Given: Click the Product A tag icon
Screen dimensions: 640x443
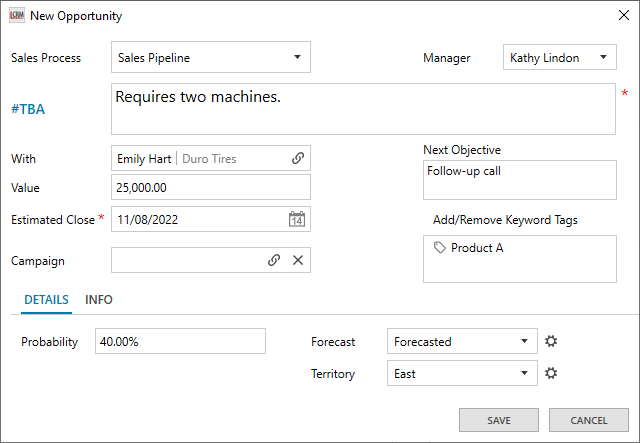Looking at the screenshot, I should click(440, 248).
